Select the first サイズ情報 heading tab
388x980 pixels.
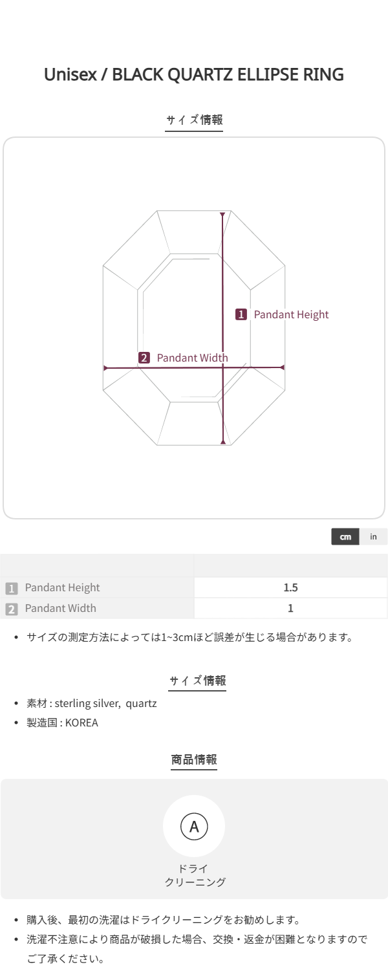pyautogui.click(x=194, y=120)
